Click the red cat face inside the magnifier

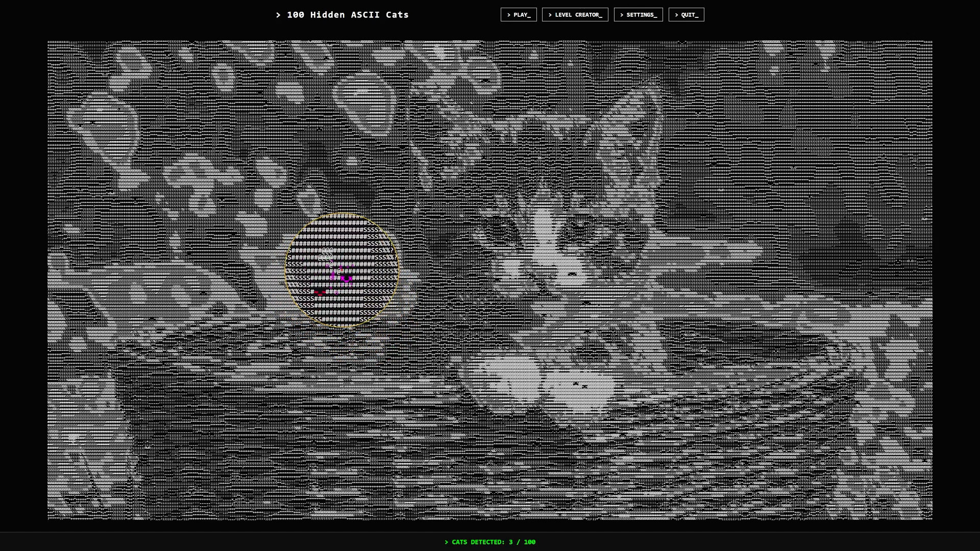point(320,292)
